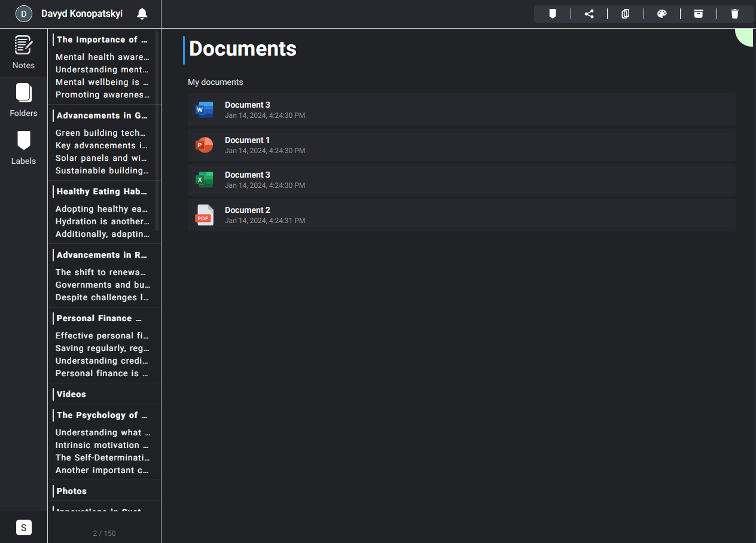Viewport: 756px width, 543px height.
Task: Click the share icon in toolbar
Action: [x=589, y=14]
